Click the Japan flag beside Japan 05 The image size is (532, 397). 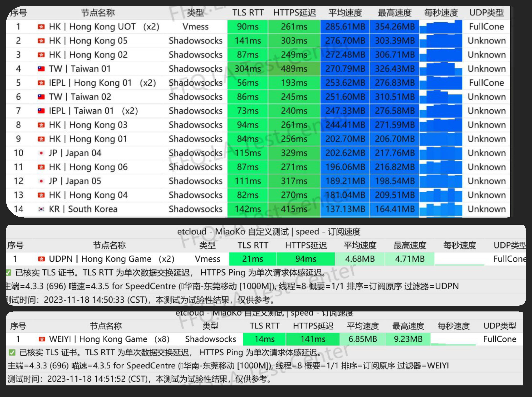click(x=41, y=181)
